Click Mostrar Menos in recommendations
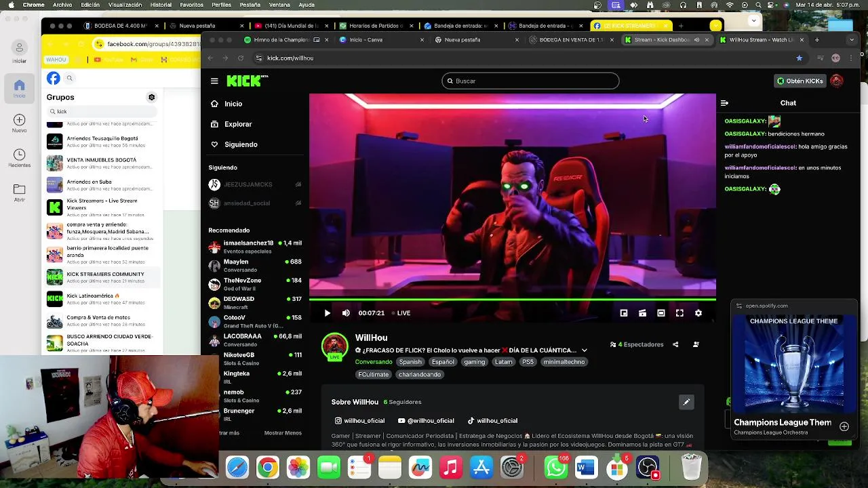 click(283, 433)
